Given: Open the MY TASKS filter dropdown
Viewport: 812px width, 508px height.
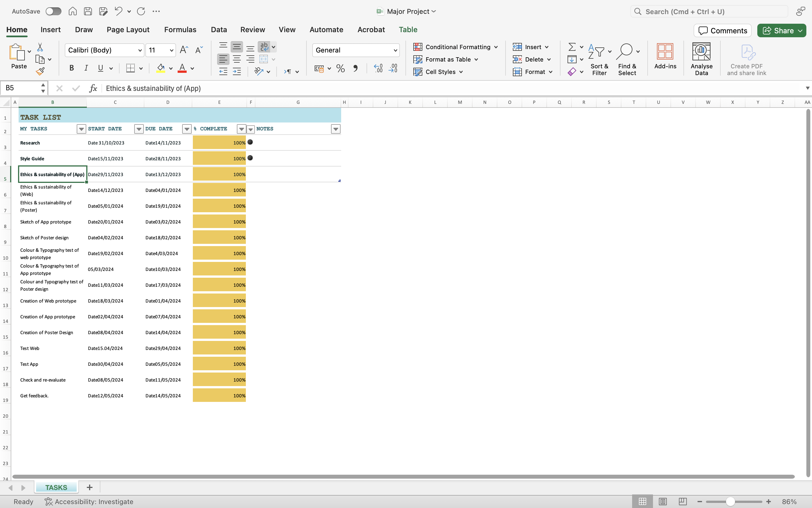Looking at the screenshot, I should 81,129.
